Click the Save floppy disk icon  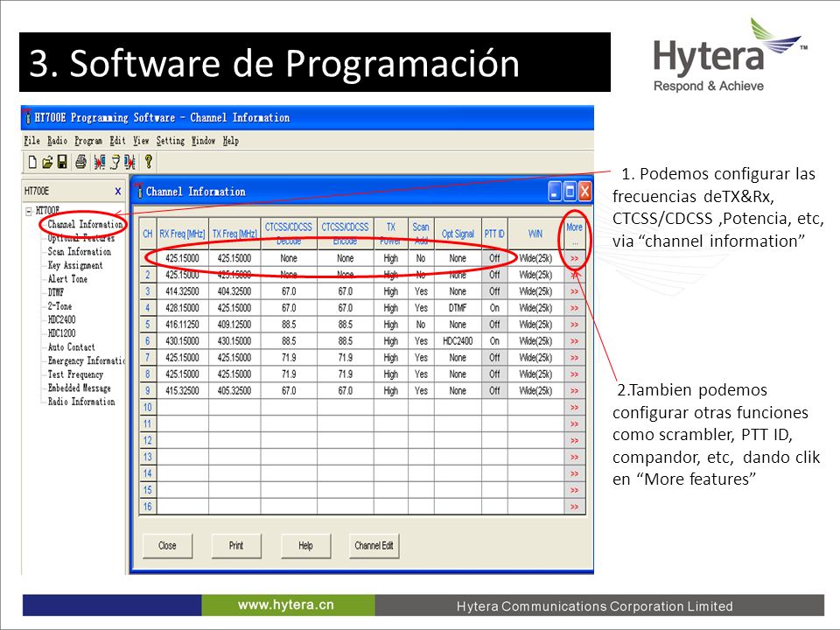pos(62,162)
